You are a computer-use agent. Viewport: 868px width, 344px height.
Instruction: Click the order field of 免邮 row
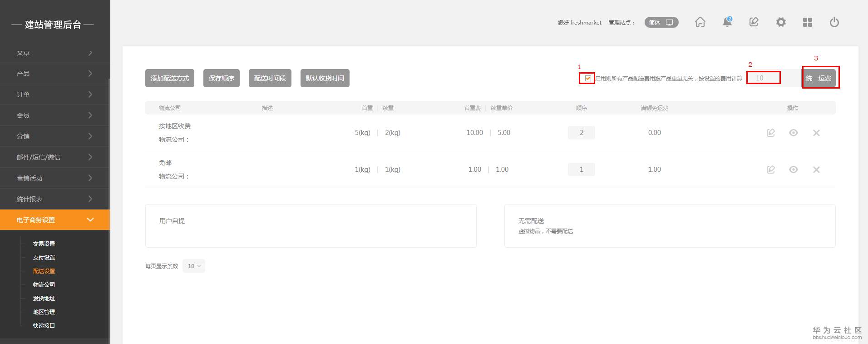(582, 170)
